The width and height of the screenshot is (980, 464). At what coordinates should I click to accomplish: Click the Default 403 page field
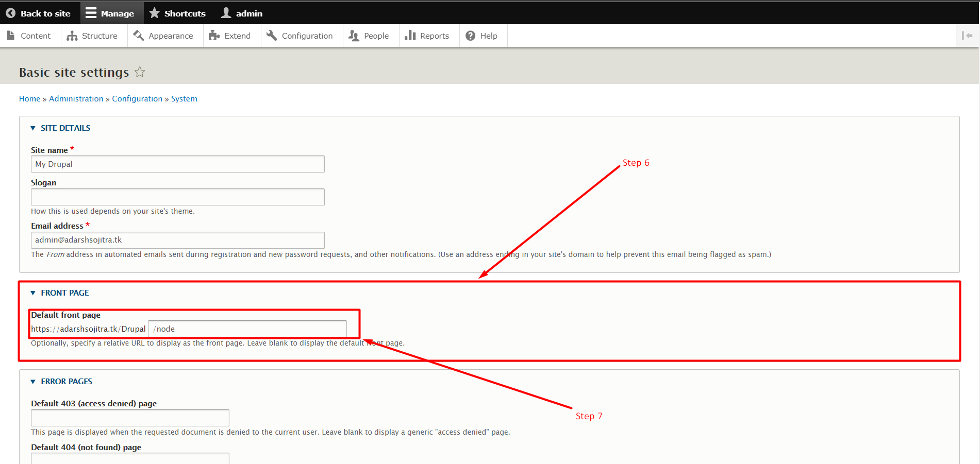[x=130, y=418]
